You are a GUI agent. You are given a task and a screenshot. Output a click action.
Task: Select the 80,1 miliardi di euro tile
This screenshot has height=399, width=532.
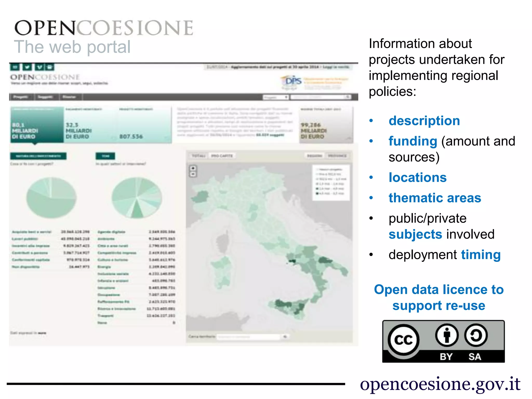[x=37, y=125]
